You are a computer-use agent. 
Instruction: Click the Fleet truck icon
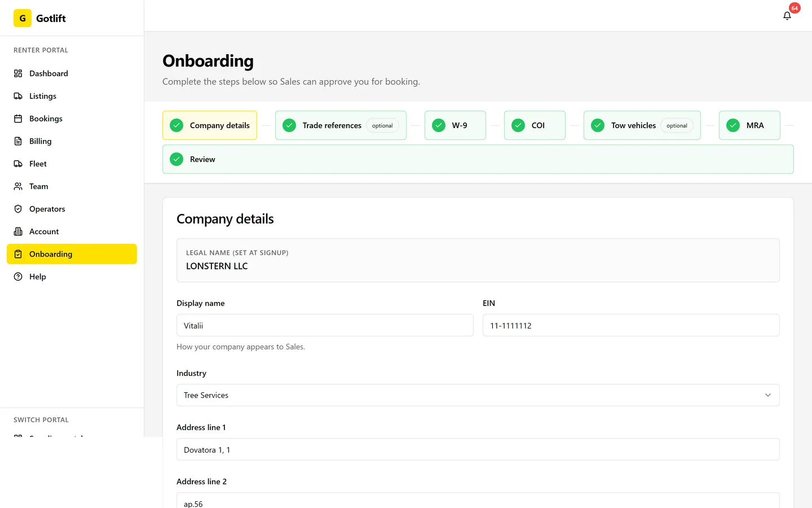(18, 164)
